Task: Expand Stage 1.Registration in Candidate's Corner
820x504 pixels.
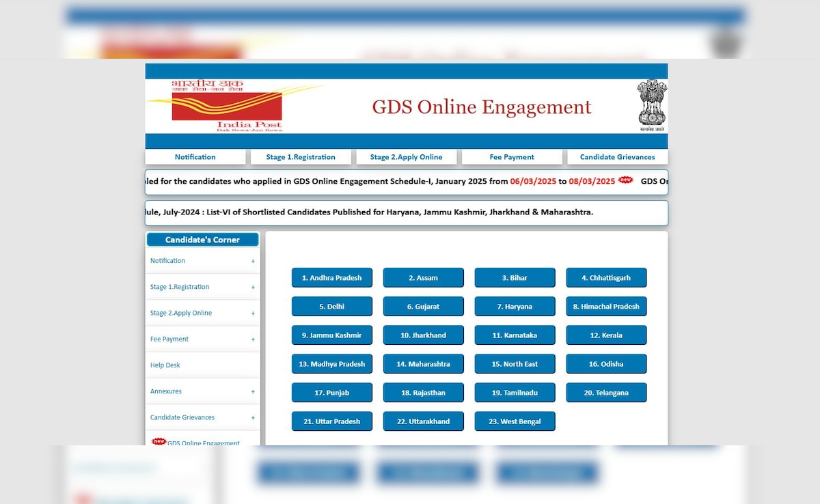Action: (252, 288)
